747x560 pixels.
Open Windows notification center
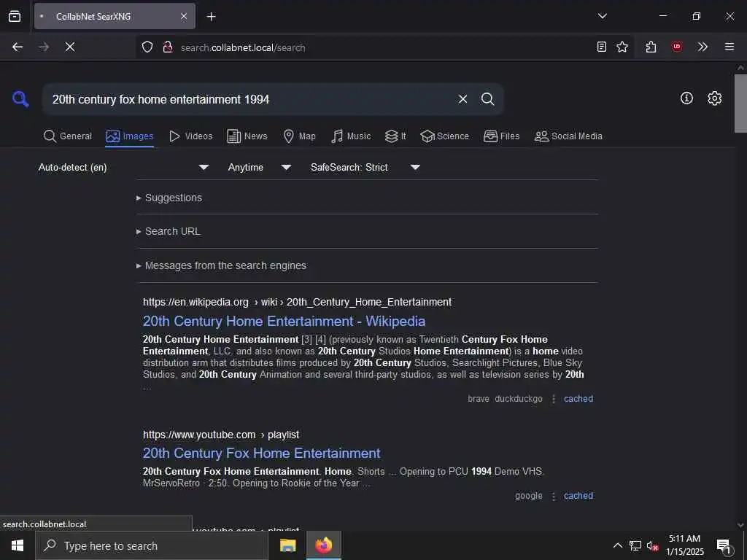(724, 545)
